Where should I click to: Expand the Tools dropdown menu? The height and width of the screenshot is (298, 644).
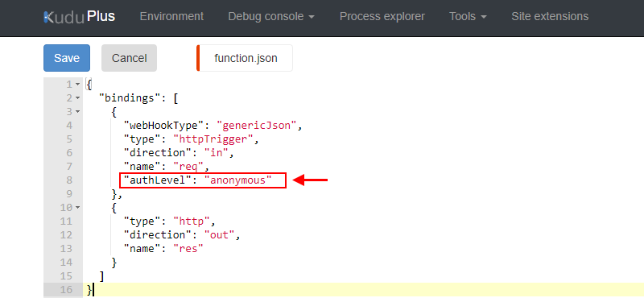click(469, 16)
